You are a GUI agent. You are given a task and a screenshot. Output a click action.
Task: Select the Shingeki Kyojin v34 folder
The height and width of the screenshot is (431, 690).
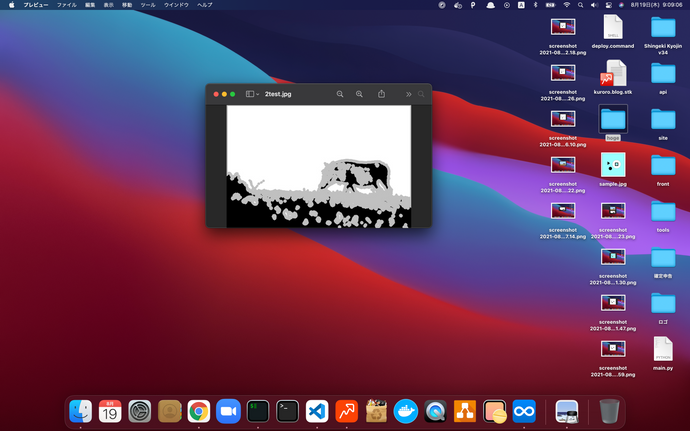pos(663,35)
